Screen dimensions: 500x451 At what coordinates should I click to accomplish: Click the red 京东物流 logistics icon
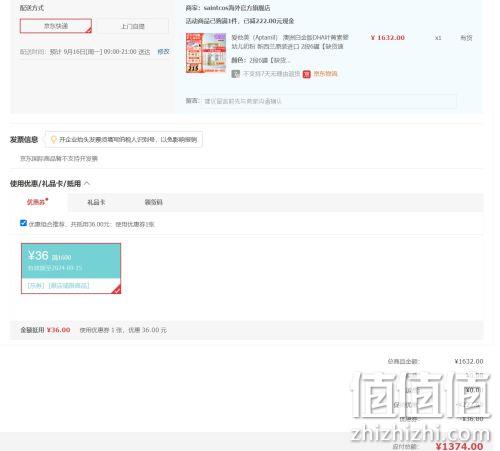coord(306,74)
